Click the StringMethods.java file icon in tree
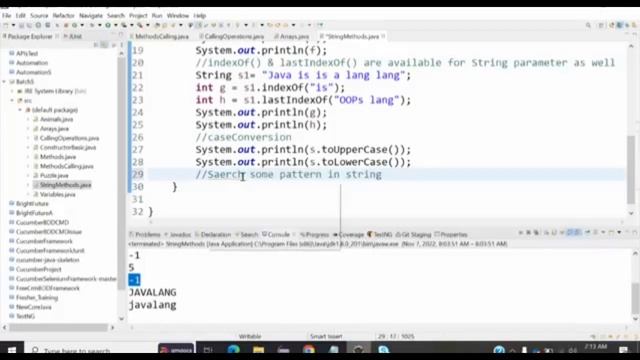 (x=36, y=185)
